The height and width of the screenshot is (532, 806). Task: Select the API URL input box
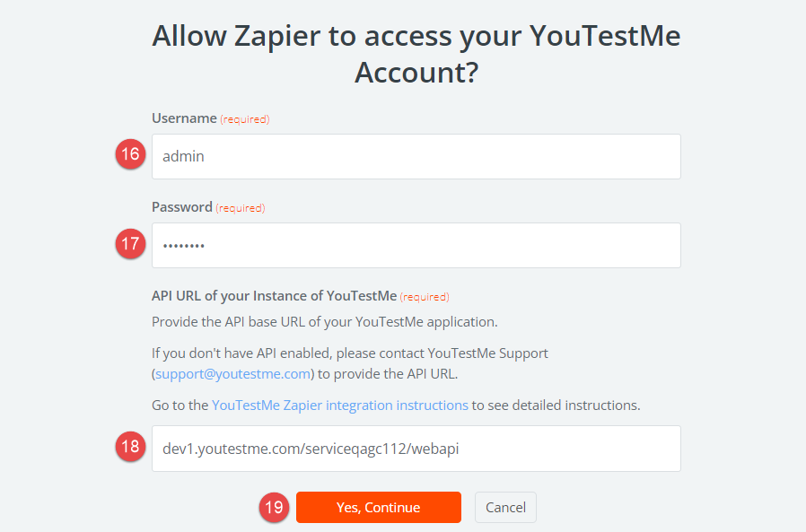click(x=416, y=449)
